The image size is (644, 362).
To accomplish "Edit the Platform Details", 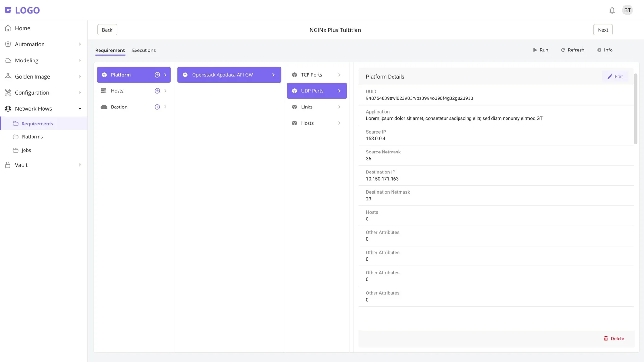I will [615, 77].
